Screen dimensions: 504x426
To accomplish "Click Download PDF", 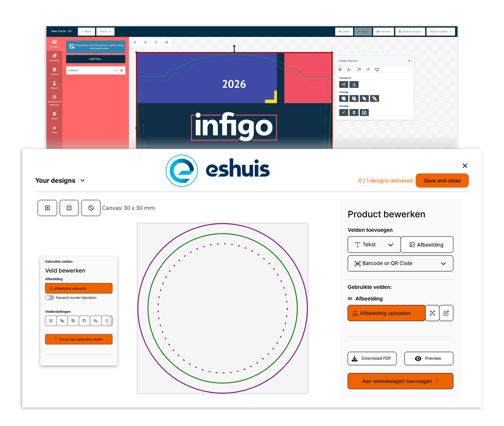I will coord(372,359).
